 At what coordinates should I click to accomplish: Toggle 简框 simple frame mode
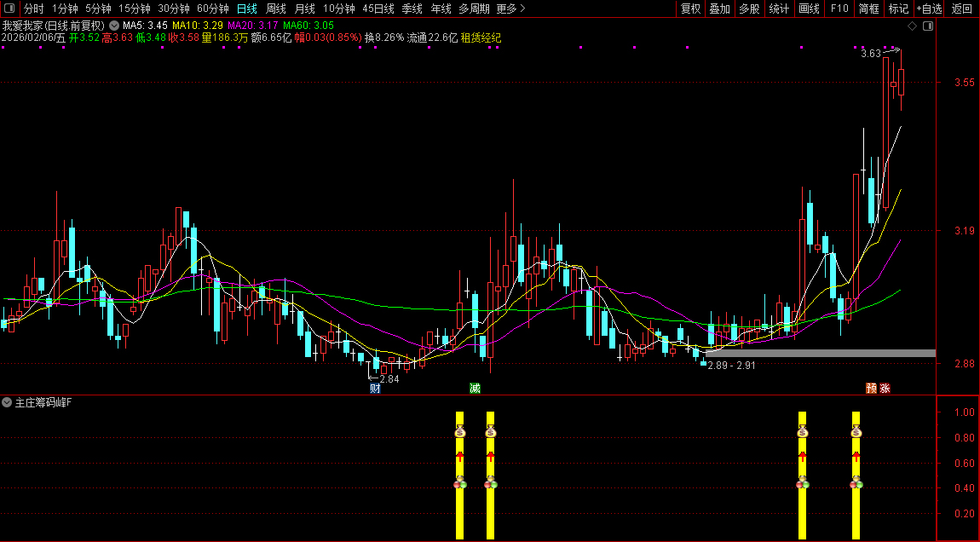869,9
